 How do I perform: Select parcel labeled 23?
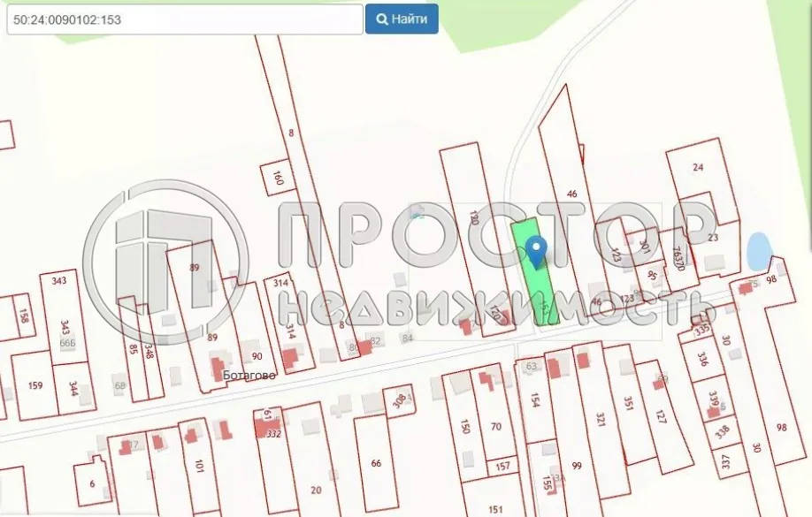713,238
